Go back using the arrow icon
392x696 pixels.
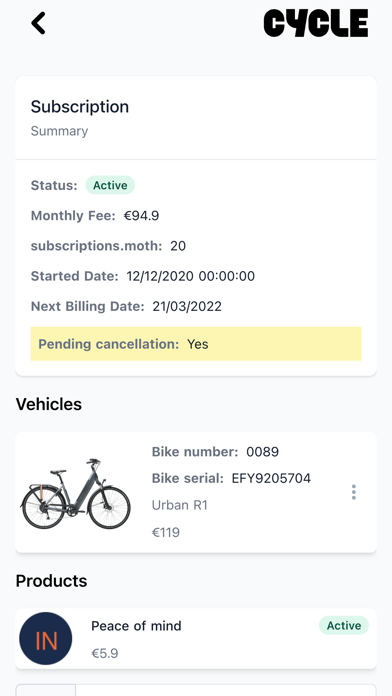click(39, 23)
